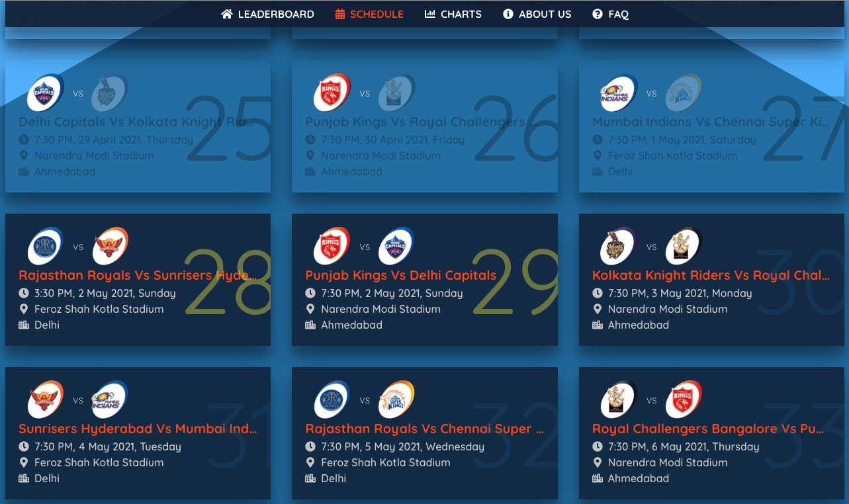Click Delhi Capitals logo in match 29

pos(396,247)
